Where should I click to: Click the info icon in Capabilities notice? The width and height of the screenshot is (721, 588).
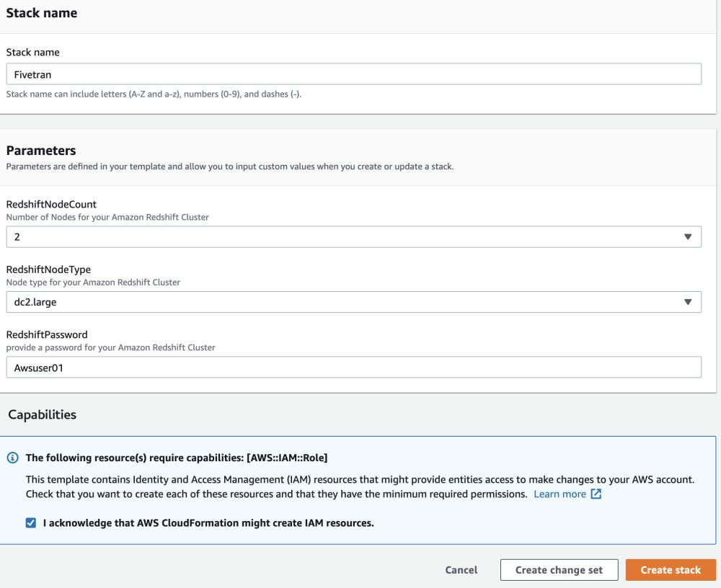(13, 458)
